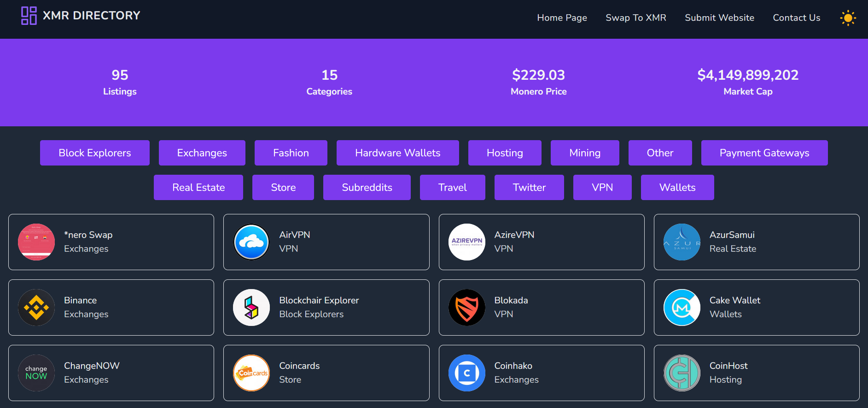This screenshot has height=408, width=868.
Task: Click the $4,149,899,202 market cap value
Action: click(748, 75)
